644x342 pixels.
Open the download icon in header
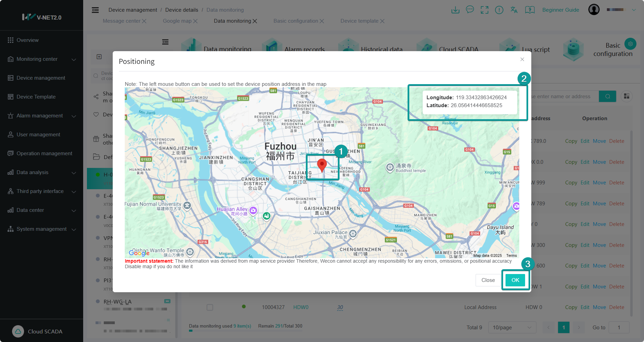click(x=455, y=10)
